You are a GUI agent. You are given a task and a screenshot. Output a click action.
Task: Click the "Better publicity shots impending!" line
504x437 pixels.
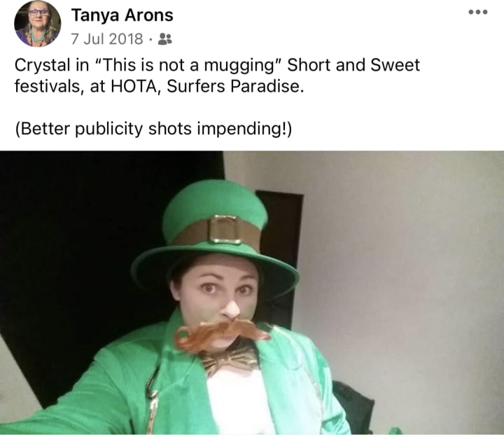coord(153,129)
